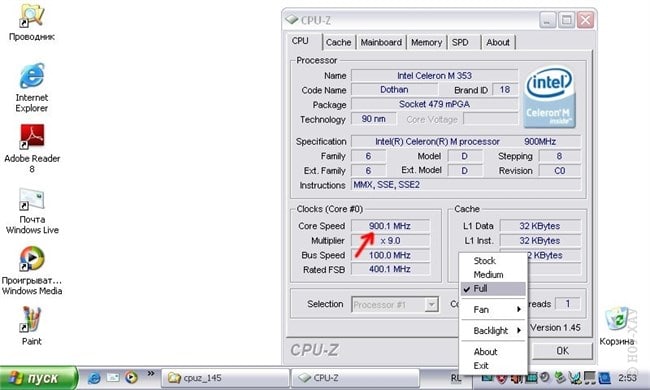Choose Exit in the popup menu
Viewport: 650px width, 390px height.
pos(493,366)
